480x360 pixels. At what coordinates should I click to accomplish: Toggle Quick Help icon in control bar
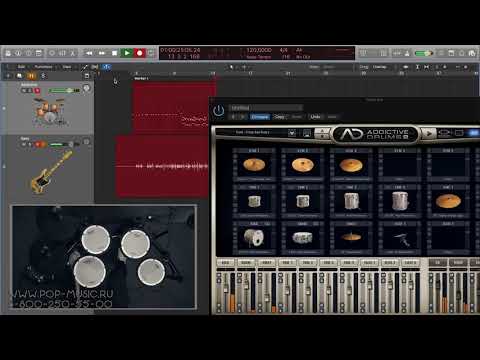click(29, 53)
